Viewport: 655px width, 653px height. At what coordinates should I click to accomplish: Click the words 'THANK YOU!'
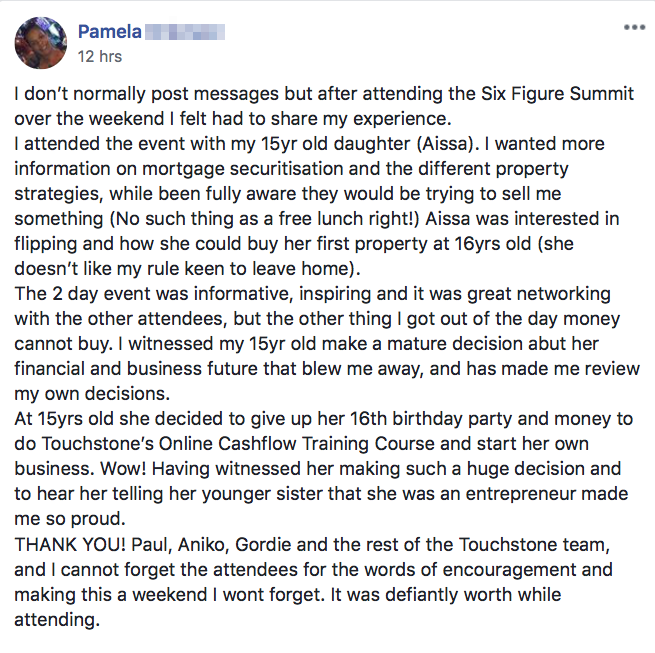coord(70,544)
